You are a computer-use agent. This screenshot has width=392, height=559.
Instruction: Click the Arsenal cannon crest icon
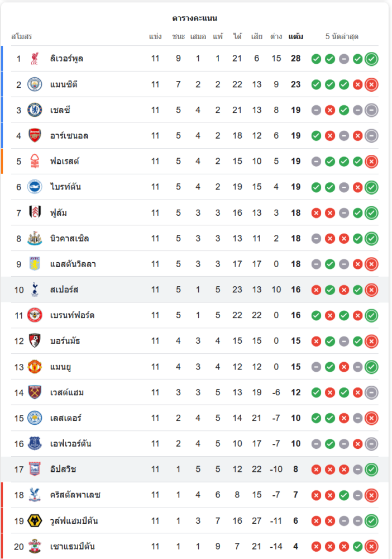35,136
